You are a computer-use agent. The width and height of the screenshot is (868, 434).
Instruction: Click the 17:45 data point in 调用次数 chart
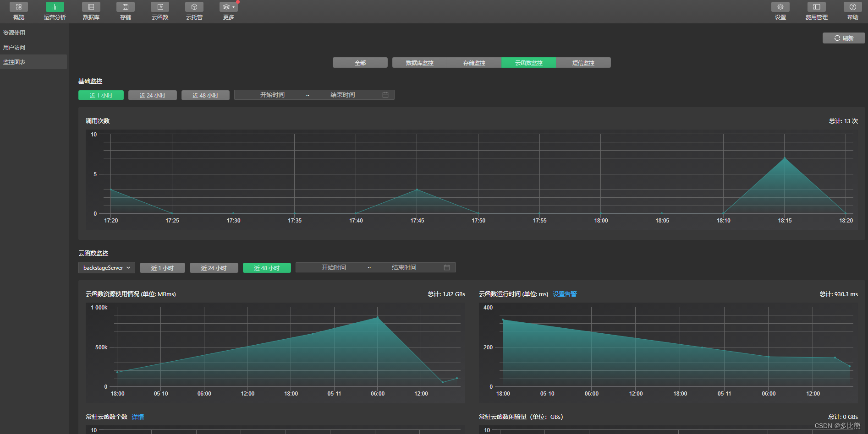tap(417, 190)
